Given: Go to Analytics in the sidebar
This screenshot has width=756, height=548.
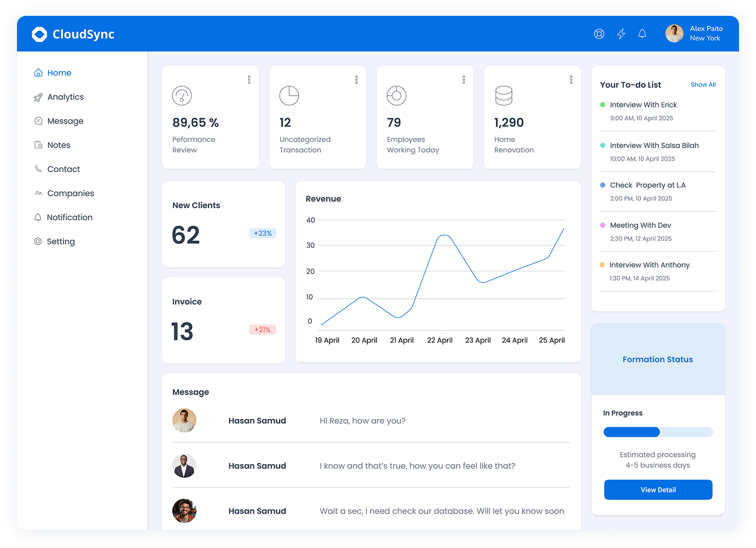Looking at the screenshot, I should pos(65,97).
